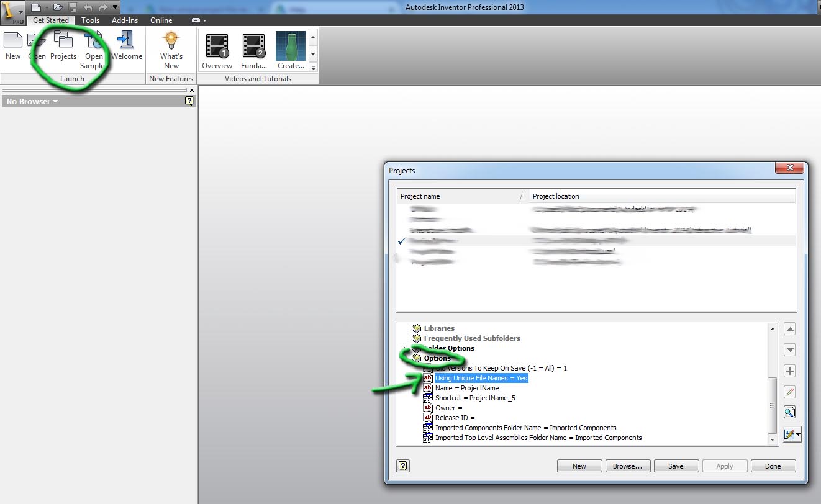Play the Fundamentals video tutorial
Screen dimensions: 821x504
click(x=254, y=50)
